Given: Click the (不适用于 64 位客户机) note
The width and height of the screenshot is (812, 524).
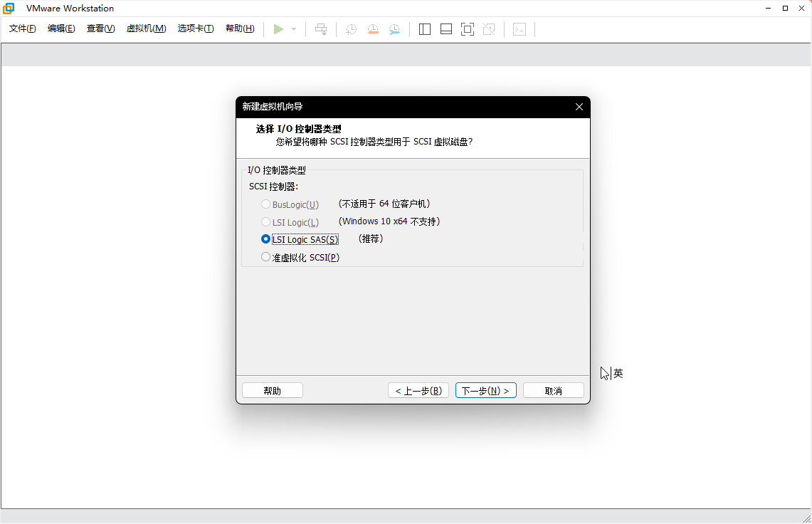Looking at the screenshot, I should [x=384, y=204].
